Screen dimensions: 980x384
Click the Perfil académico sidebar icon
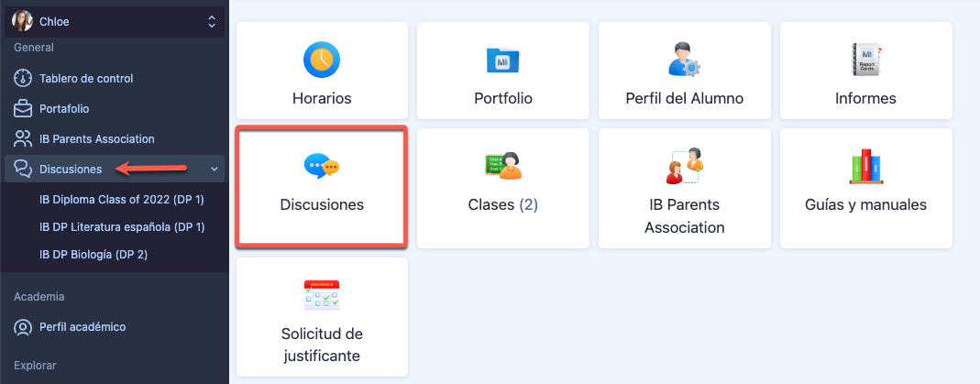[x=23, y=327]
